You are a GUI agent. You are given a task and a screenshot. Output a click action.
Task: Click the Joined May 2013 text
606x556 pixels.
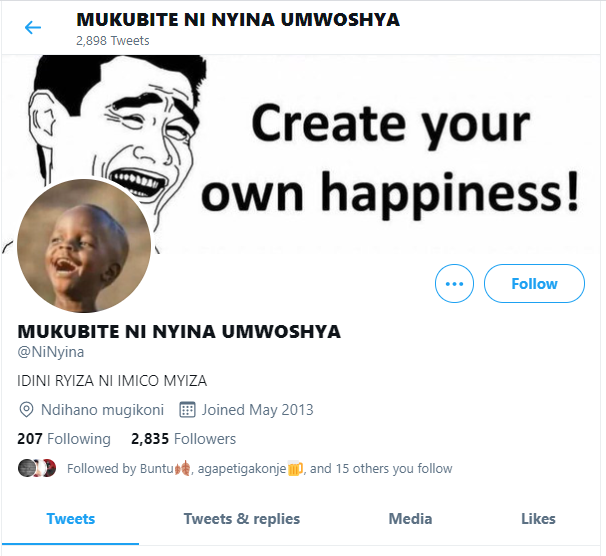[x=258, y=410]
